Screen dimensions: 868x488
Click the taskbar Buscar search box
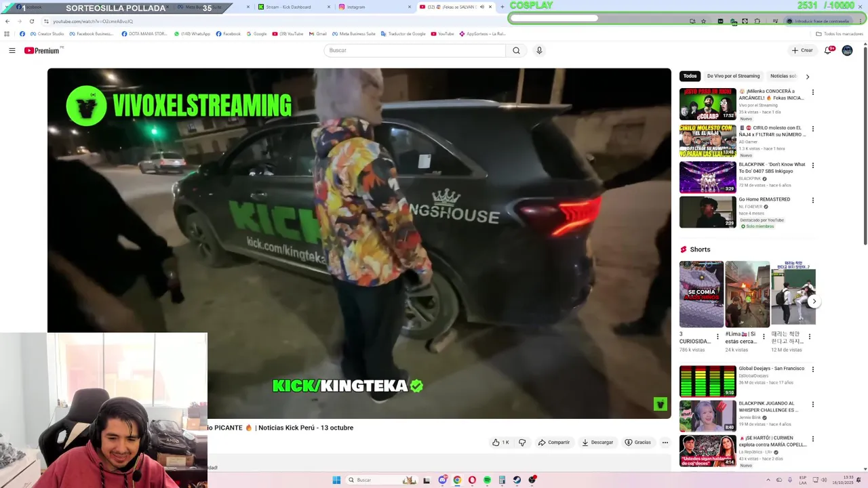[382, 480]
